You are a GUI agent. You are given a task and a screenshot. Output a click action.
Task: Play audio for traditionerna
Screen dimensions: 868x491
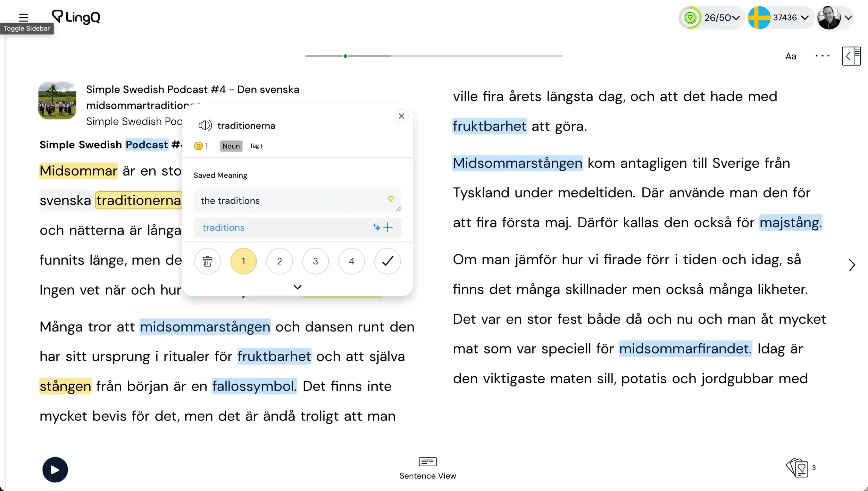tap(205, 125)
